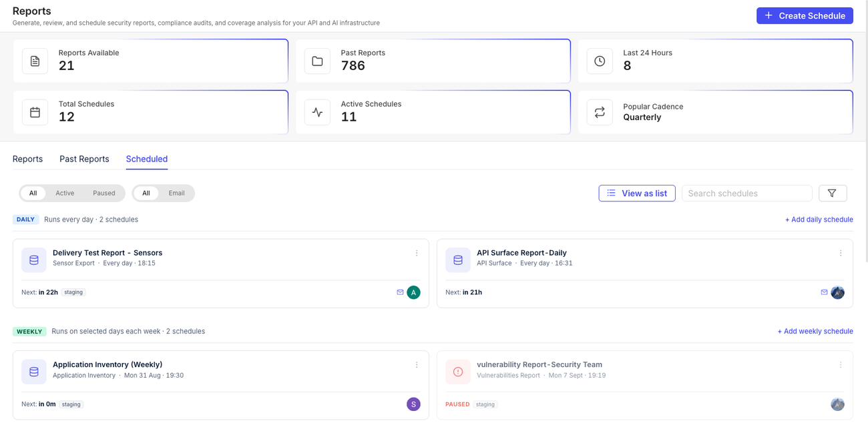Click the Active Schedules pulse icon
Viewport: 868px width, 423px height.
pyautogui.click(x=317, y=112)
